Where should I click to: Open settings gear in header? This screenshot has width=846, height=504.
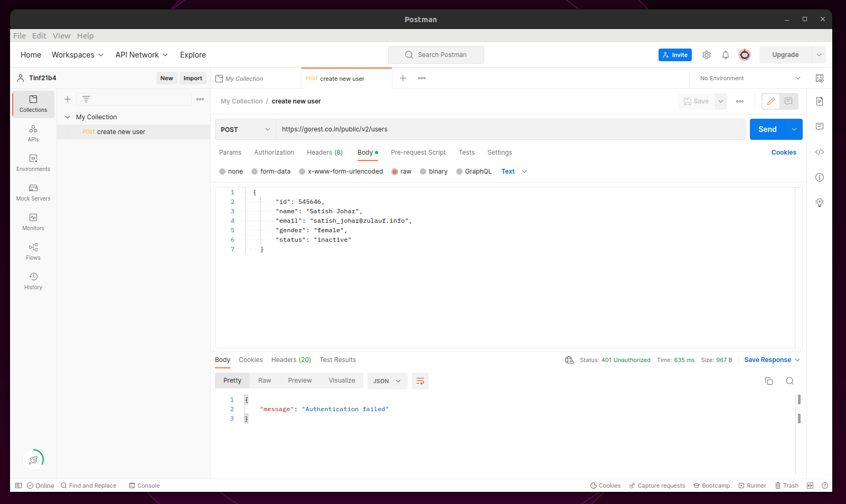(707, 55)
